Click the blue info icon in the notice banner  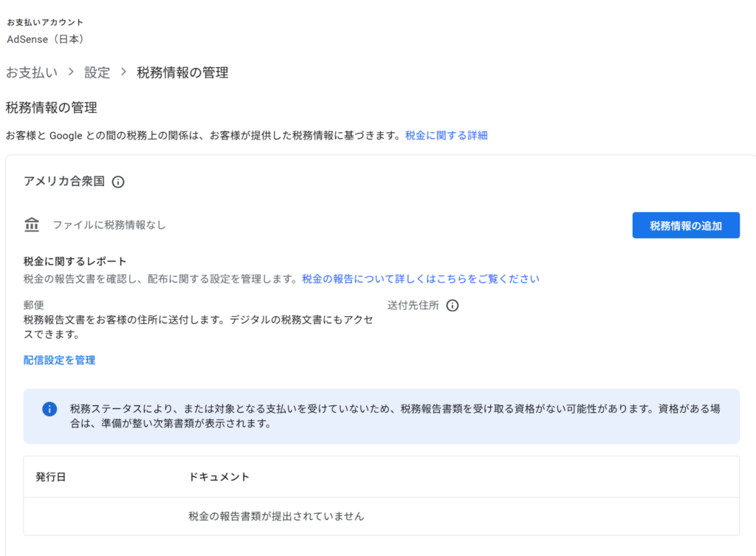49,408
